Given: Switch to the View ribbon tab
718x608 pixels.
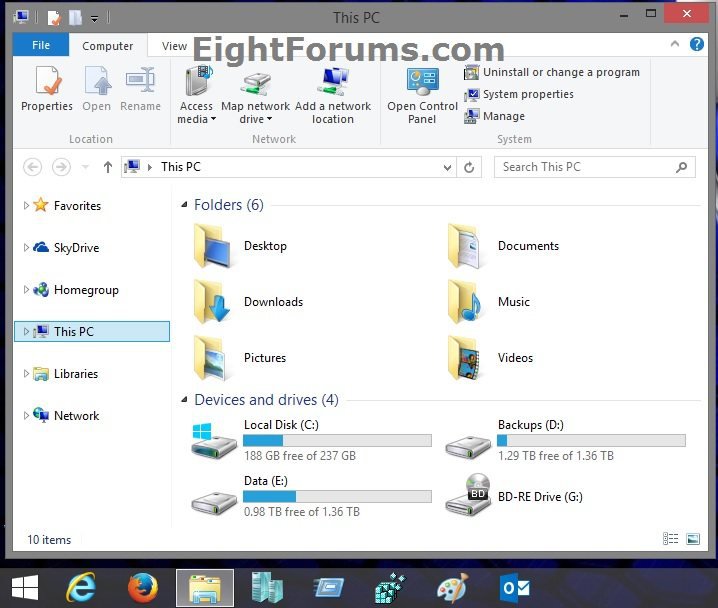Looking at the screenshot, I should [x=174, y=45].
